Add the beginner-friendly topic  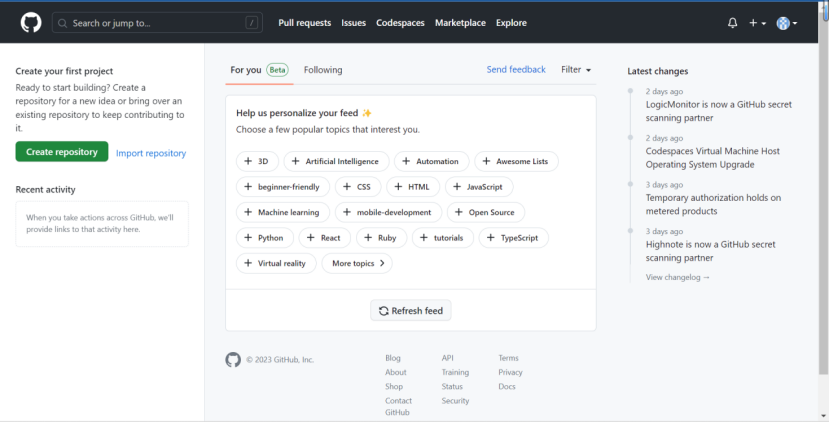point(283,187)
